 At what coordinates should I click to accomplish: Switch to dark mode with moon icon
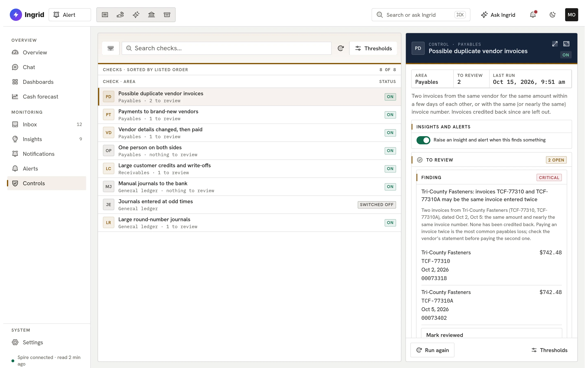pos(552,15)
